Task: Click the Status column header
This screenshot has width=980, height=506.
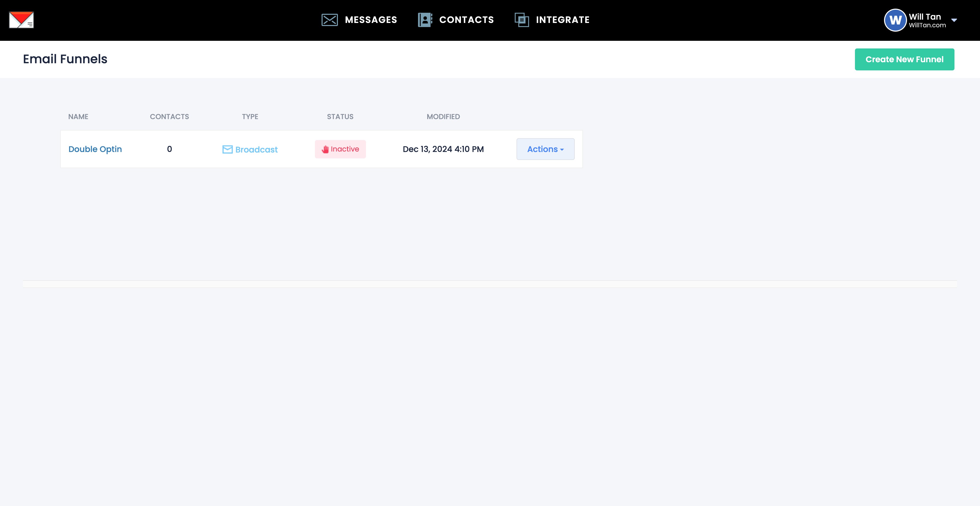Action: [x=340, y=117]
